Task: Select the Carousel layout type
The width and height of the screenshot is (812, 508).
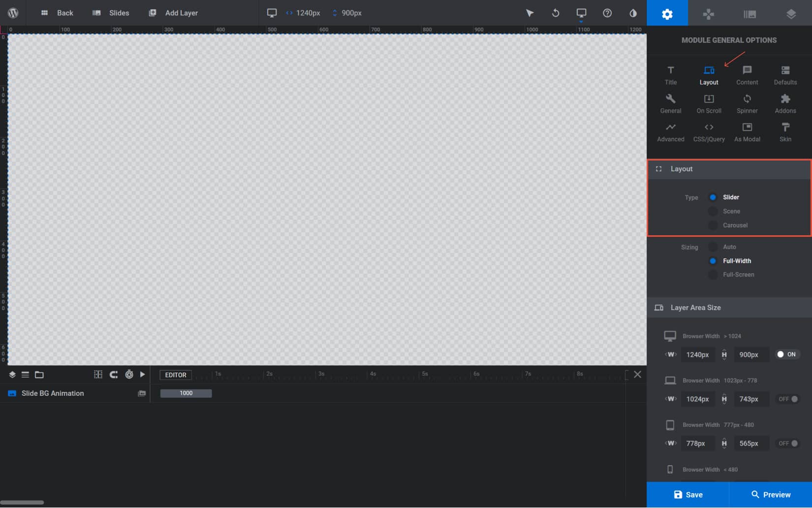Action: [713, 225]
